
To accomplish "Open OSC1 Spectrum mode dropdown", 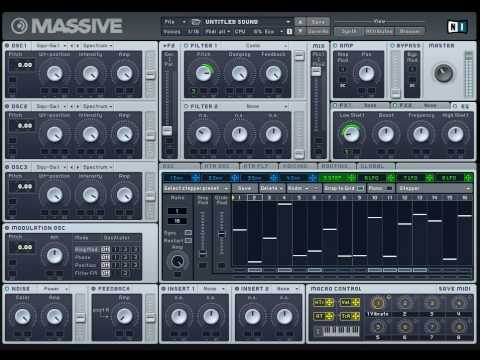I will pyautogui.click(x=97, y=46).
